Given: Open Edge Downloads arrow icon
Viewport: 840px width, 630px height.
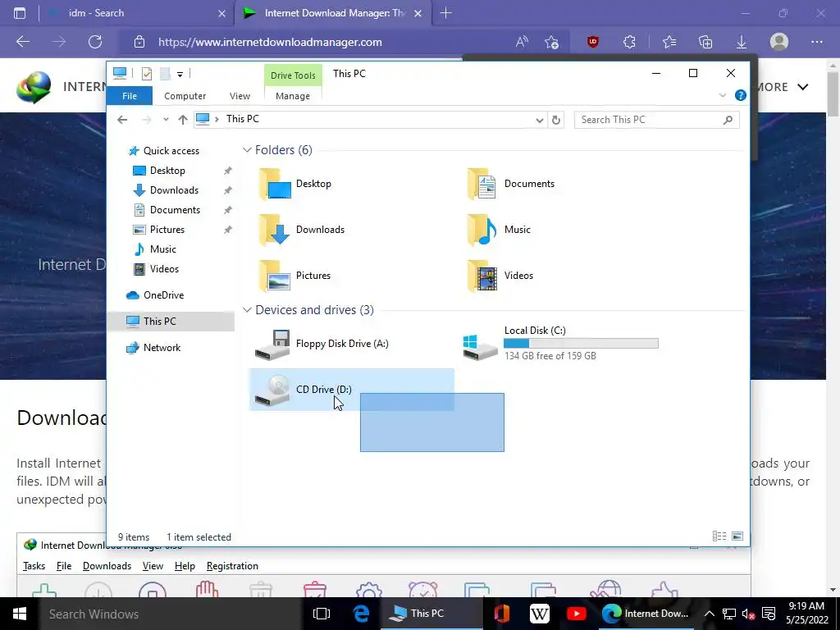Looking at the screenshot, I should [x=742, y=42].
